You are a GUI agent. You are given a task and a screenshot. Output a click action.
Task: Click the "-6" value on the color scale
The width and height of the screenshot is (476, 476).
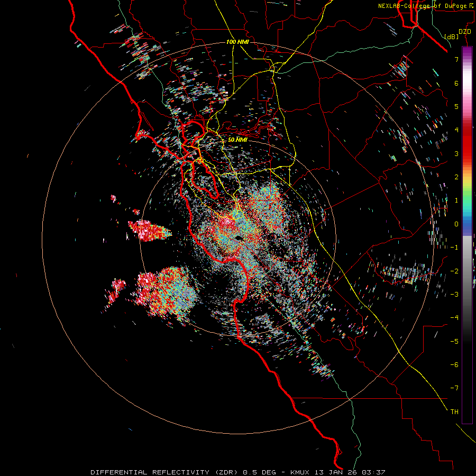click(454, 365)
